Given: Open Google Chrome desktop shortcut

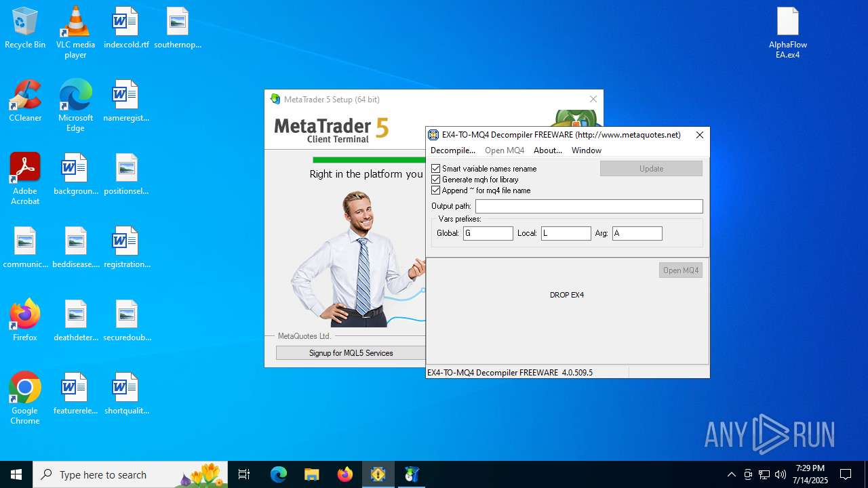Looking at the screenshot, I should [x=25, y=399].
